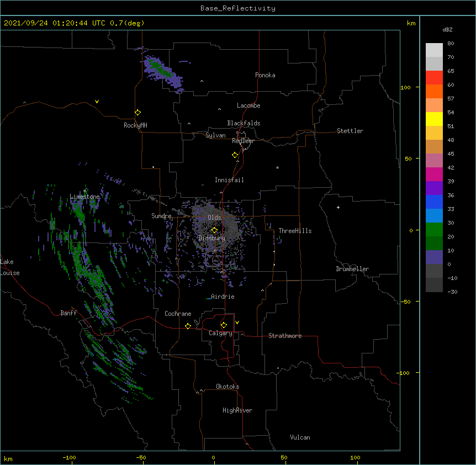Screen dimensions: 476x465
Task: Click the Drumheller label
Action: click(x=352, y=269)
